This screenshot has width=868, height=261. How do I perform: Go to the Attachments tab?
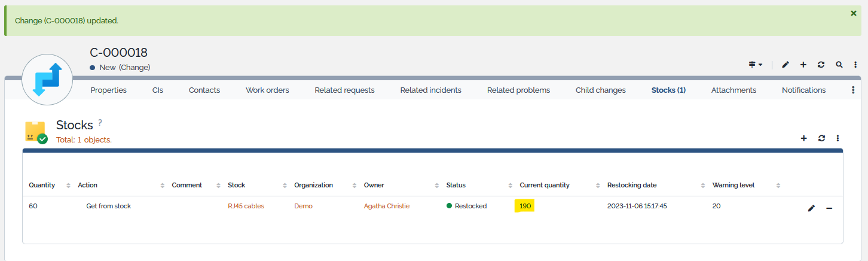coord(733,90)
